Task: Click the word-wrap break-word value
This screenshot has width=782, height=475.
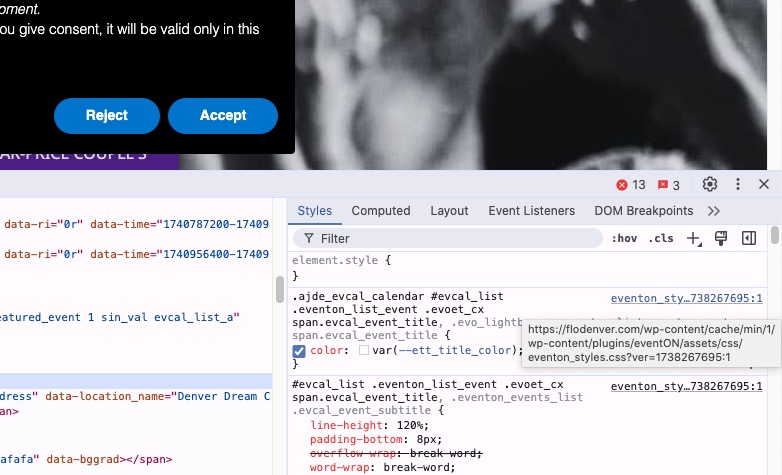Action: (x=417, y=467)
